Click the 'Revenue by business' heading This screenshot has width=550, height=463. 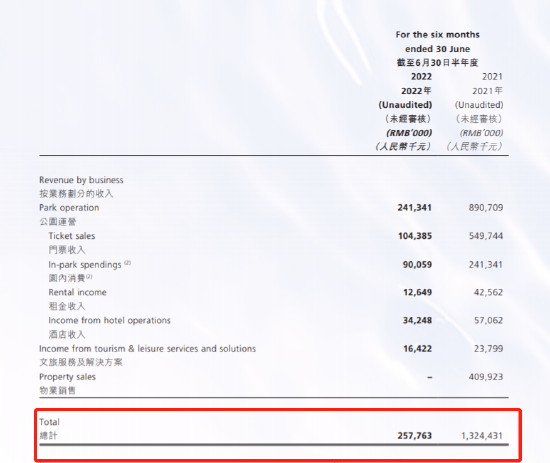pyautogui.click(x=81, y=180)
